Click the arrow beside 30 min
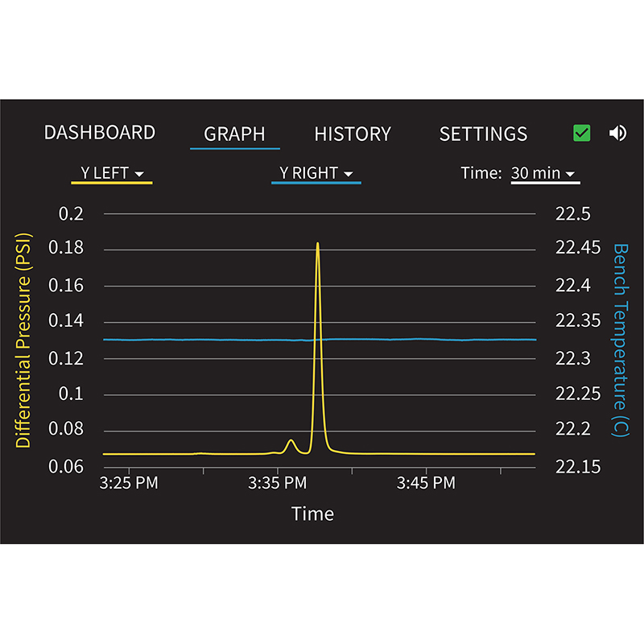Screen dimensions: 644x644 point(570,174)
